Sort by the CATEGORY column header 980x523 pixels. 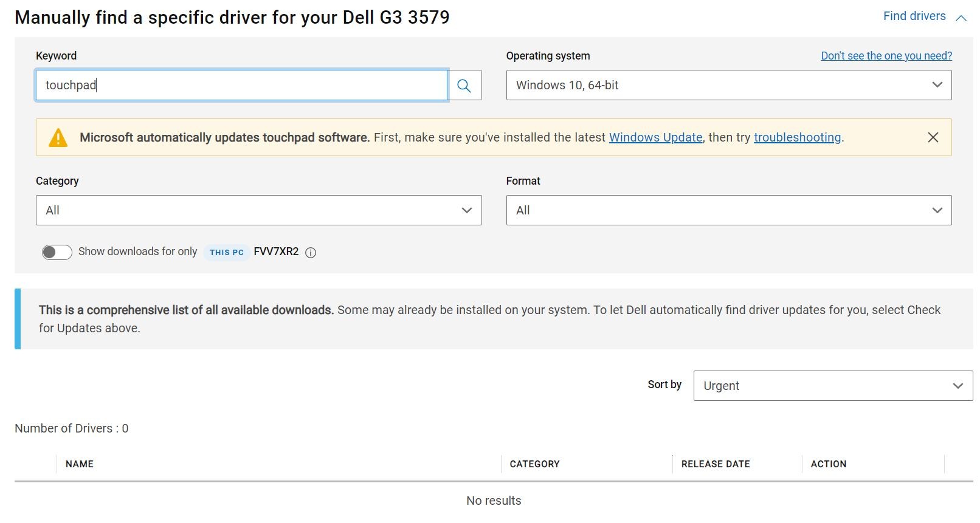(x=534, y=464)
